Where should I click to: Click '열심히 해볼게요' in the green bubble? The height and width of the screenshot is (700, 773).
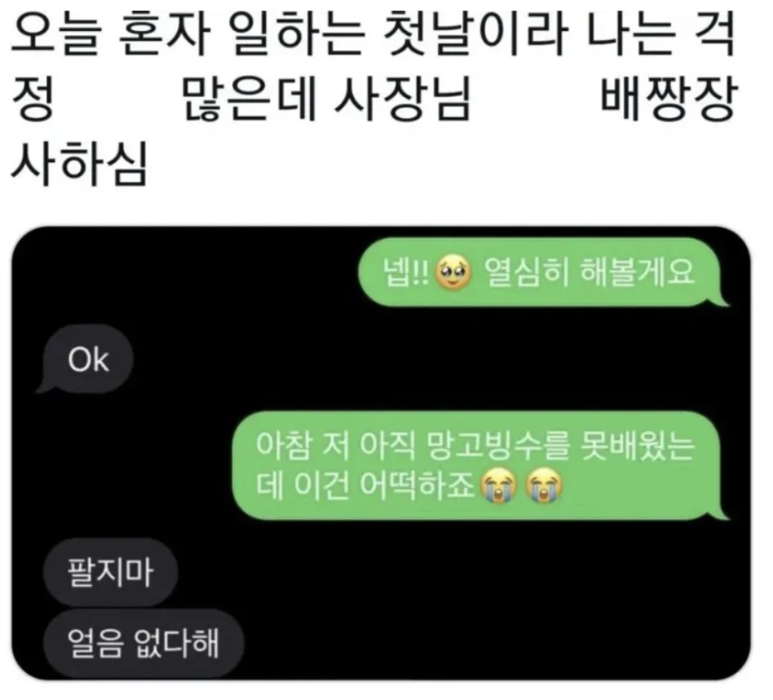[590, 272]
